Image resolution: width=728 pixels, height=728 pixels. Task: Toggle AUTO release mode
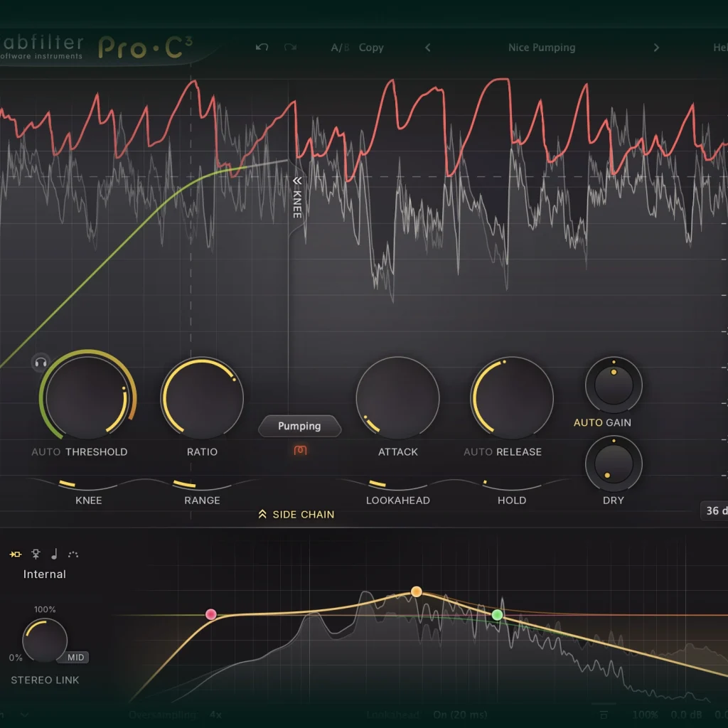pos(478,451)
